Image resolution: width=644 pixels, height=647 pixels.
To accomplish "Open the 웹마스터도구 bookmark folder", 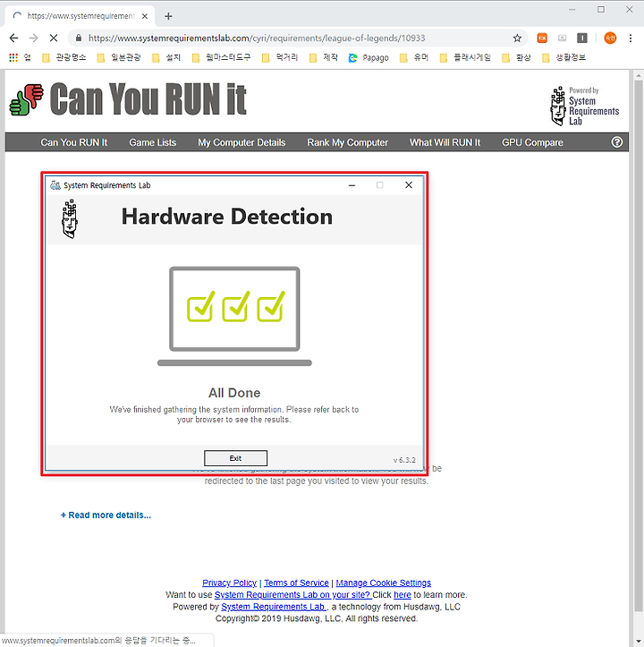I will point(222,57).
